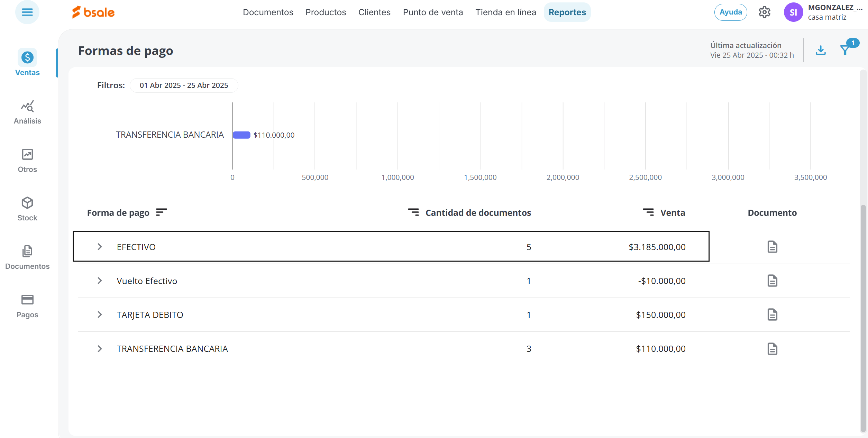Open the Análisis sidebar section

pos(27,112)
